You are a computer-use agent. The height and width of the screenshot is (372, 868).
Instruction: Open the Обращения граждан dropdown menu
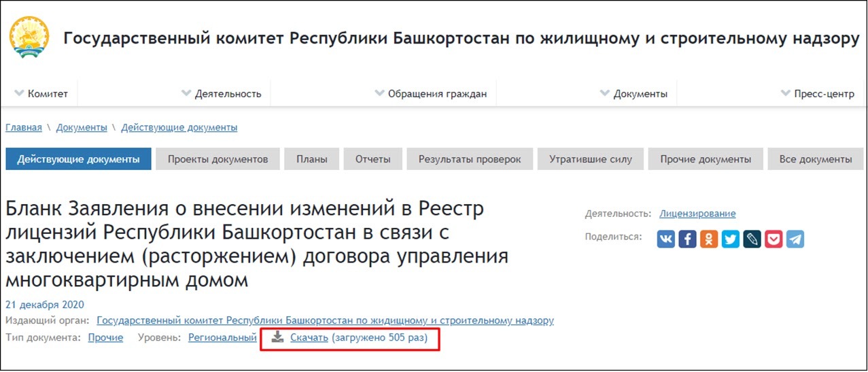tap(431, 94)
